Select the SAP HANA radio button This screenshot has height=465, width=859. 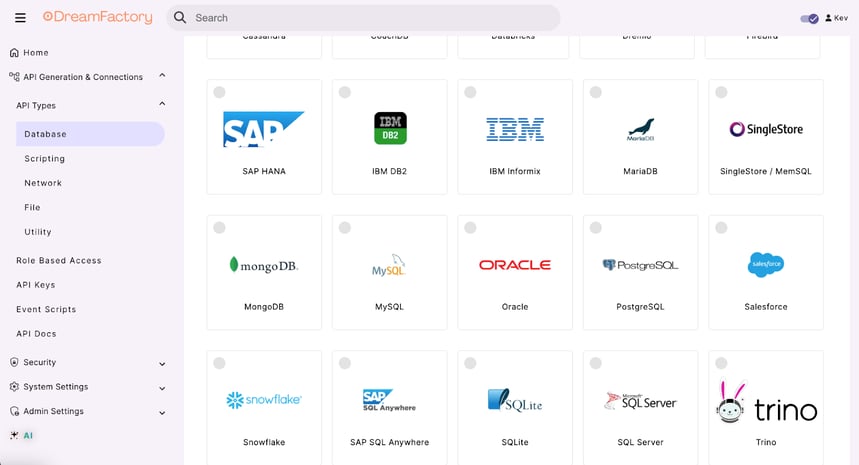tap(219, 92)
